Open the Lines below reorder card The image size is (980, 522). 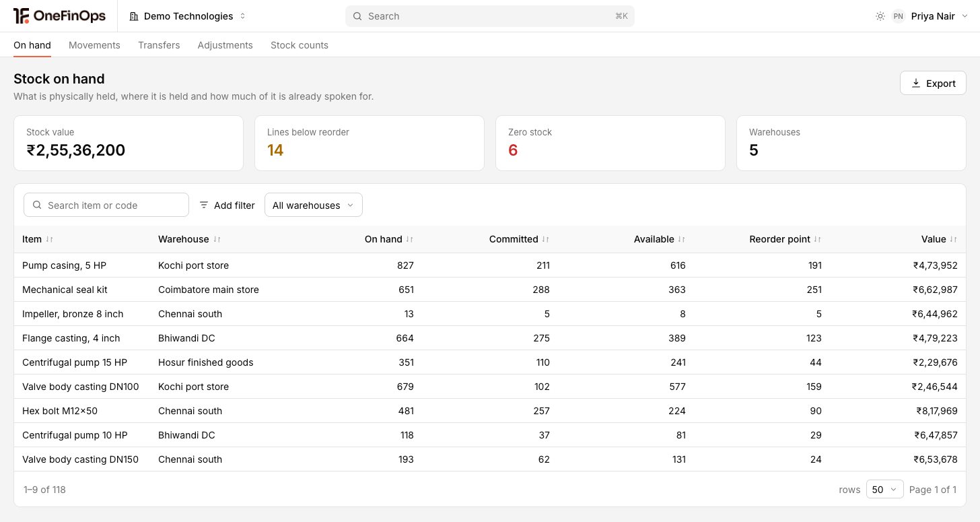click(x=370, y=143)
